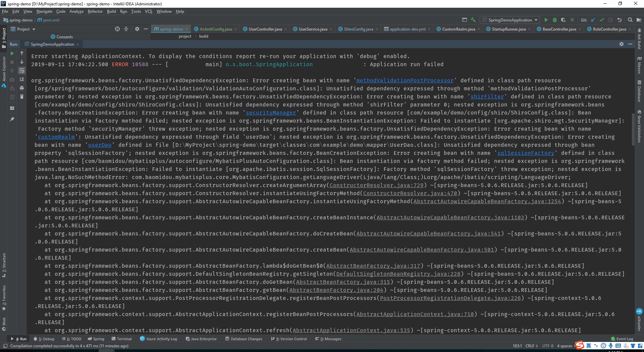The width and height of the screenshot is (644, 352).
Task: Open Run panel settings gear
Action: coord(621,44)
